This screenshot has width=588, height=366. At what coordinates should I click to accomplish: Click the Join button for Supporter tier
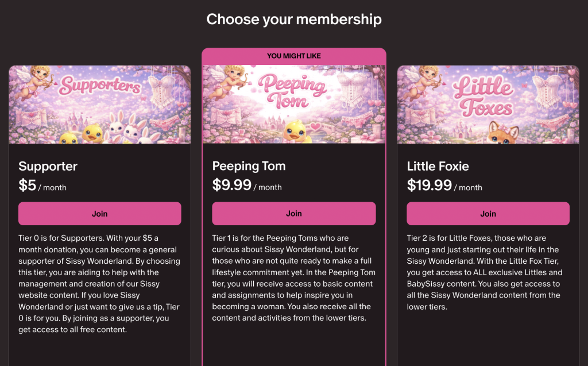point(99,213)
